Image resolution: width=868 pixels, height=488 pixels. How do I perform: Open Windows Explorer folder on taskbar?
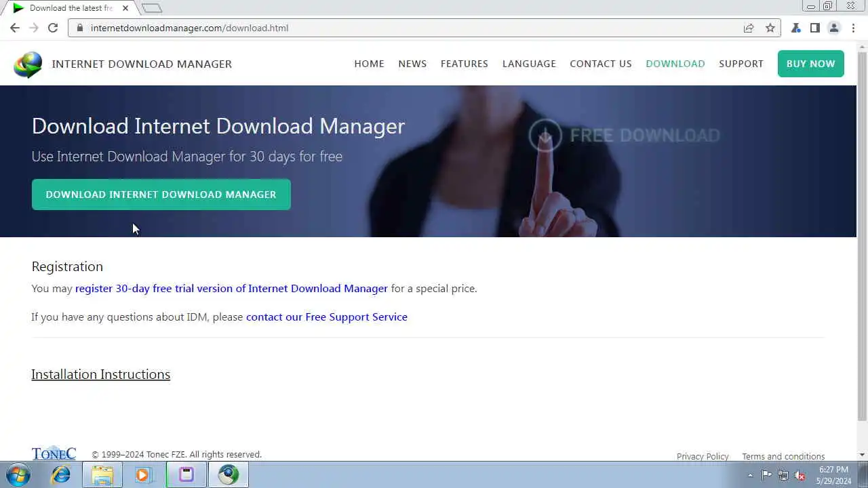click(102, 474)
